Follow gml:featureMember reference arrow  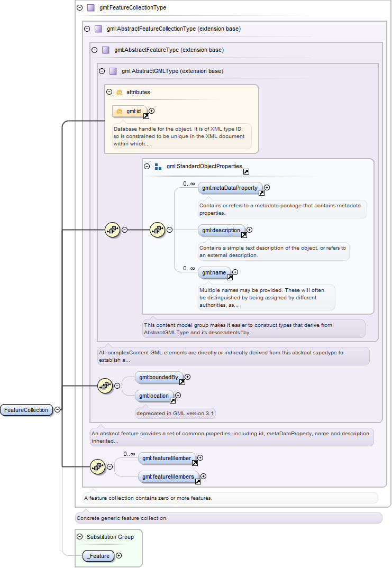(x=195, y=463)
